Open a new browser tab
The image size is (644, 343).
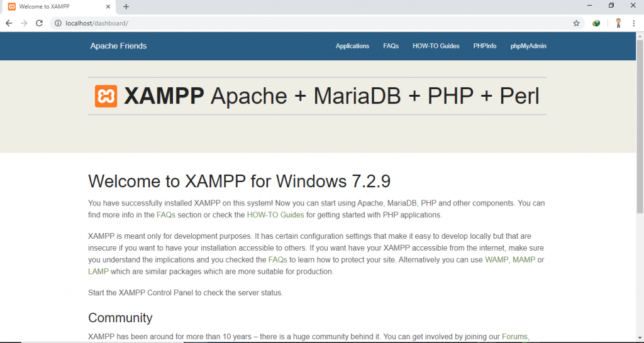point(126,7)
